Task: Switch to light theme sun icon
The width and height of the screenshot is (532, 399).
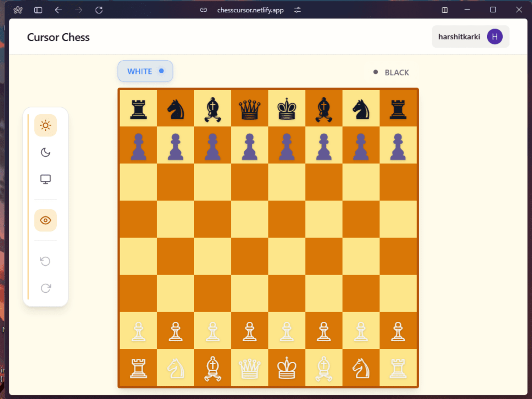Action: pos(45,125)
